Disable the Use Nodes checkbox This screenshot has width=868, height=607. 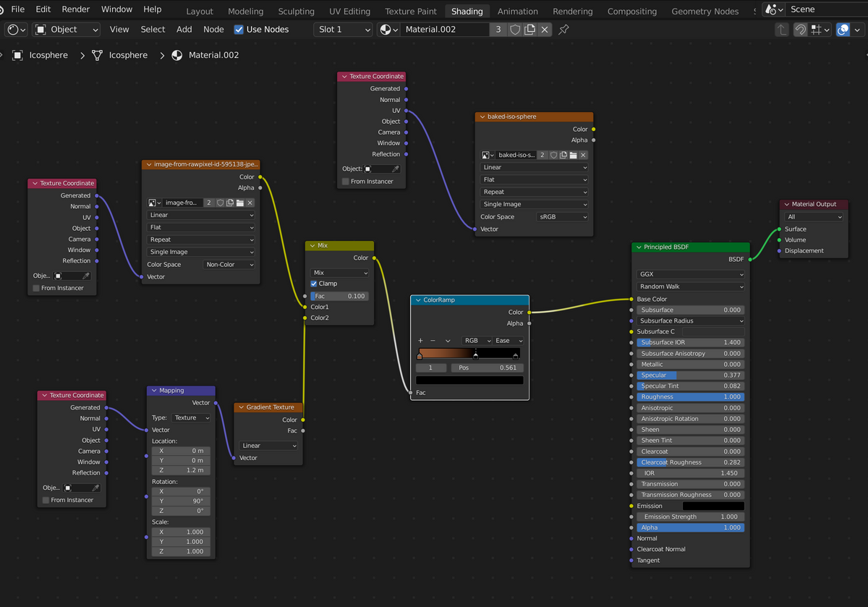pos(239,30)
